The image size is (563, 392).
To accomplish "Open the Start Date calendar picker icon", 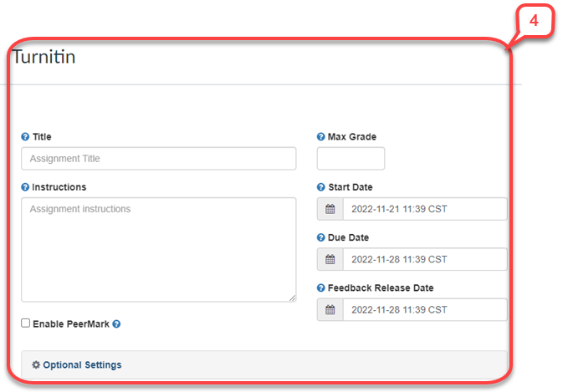I will coord(330,209).
